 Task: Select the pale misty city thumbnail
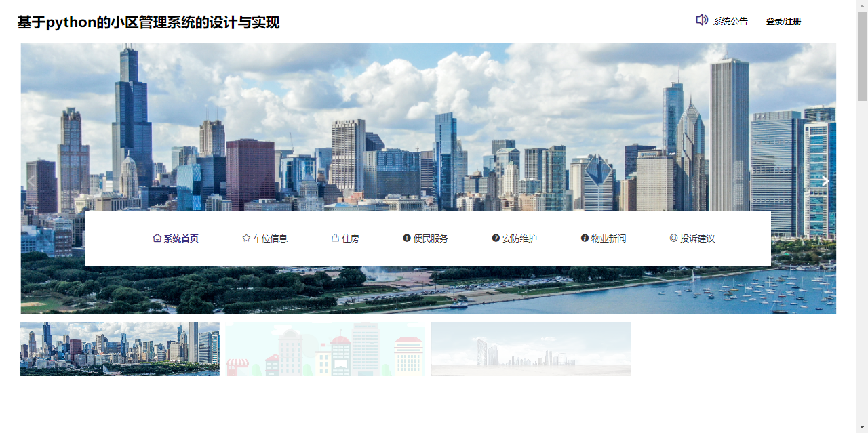coord(531,349)
